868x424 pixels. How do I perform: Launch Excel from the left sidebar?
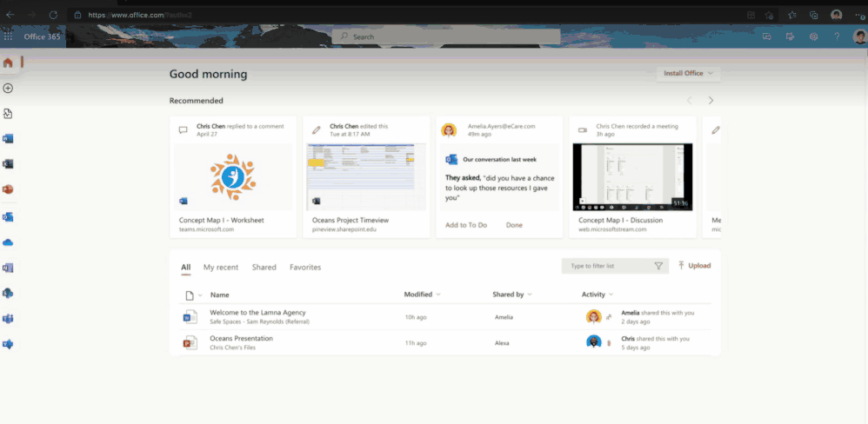point(8,164)
